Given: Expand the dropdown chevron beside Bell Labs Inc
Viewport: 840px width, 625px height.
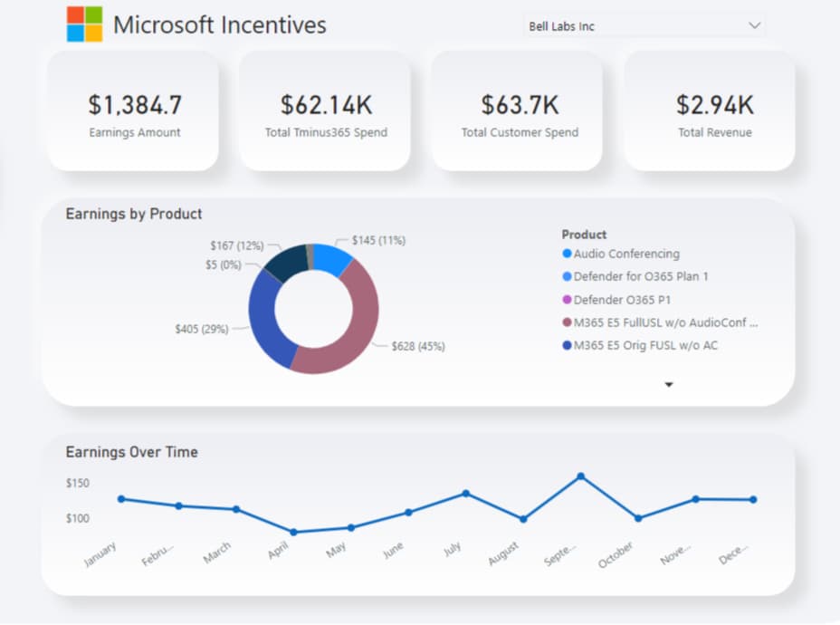Looking at the screenshot, I should pyautogui.click(x=754, y=25).
